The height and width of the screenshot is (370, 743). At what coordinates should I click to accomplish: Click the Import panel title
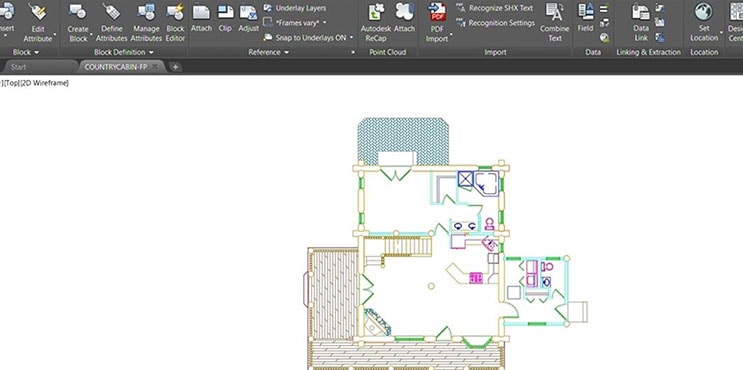pyautogui.click(x=495, y=52)
